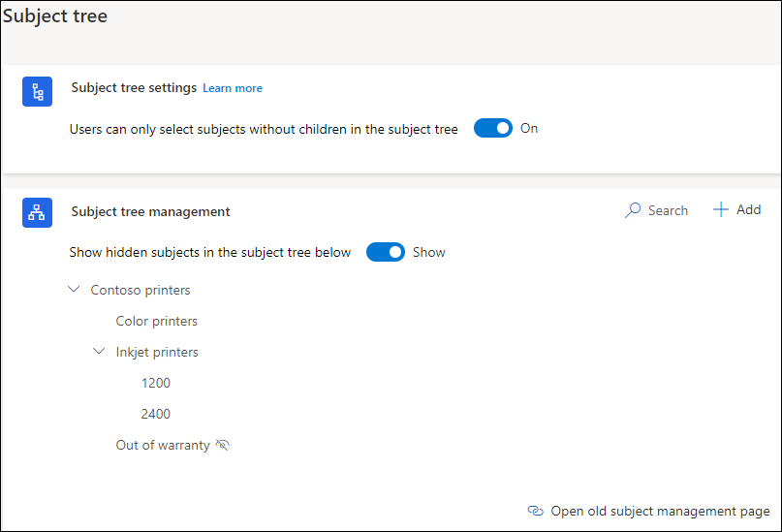Select the 2400 subject
Viewport: 782px width, 532px height.
156,414
